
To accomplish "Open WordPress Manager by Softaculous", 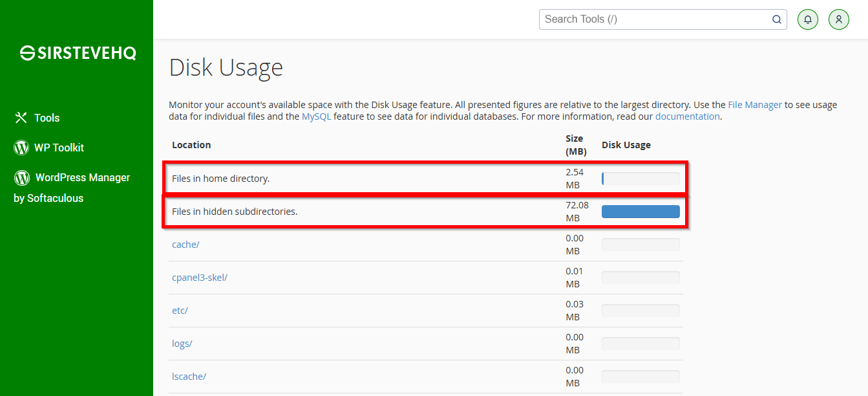I will (72, 188).
